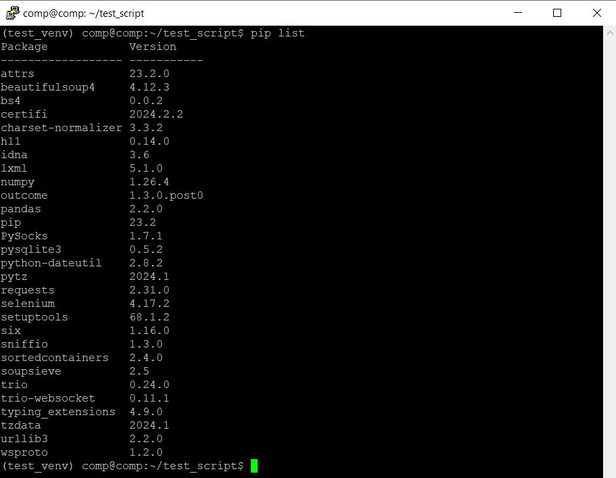This screenshot has width=616, height=478.
Task: Click the 'python-dateutil' package name
Action: pyautogui.click(x=51, y=263)
